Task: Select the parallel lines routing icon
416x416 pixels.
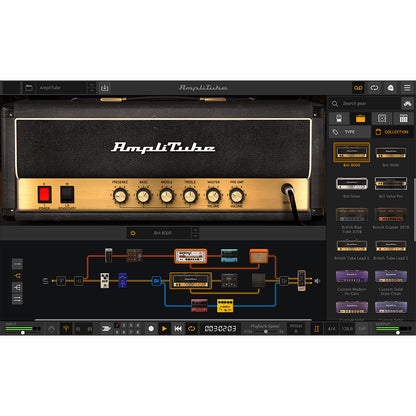Action: 17,299
